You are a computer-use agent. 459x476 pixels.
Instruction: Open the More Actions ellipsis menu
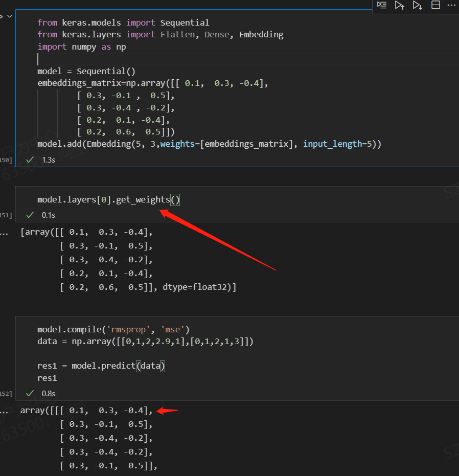[x=450, y=6]
